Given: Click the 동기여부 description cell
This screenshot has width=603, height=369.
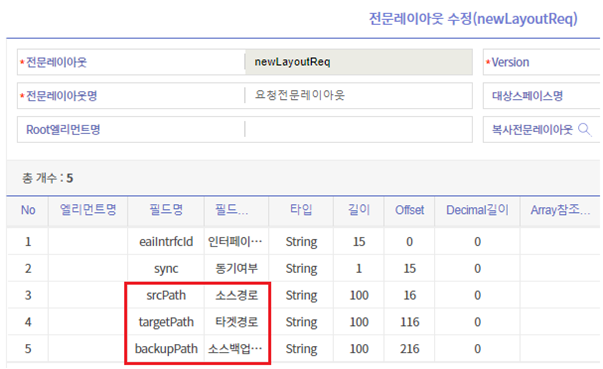Looking at the screenshot, I should point(236,268).
